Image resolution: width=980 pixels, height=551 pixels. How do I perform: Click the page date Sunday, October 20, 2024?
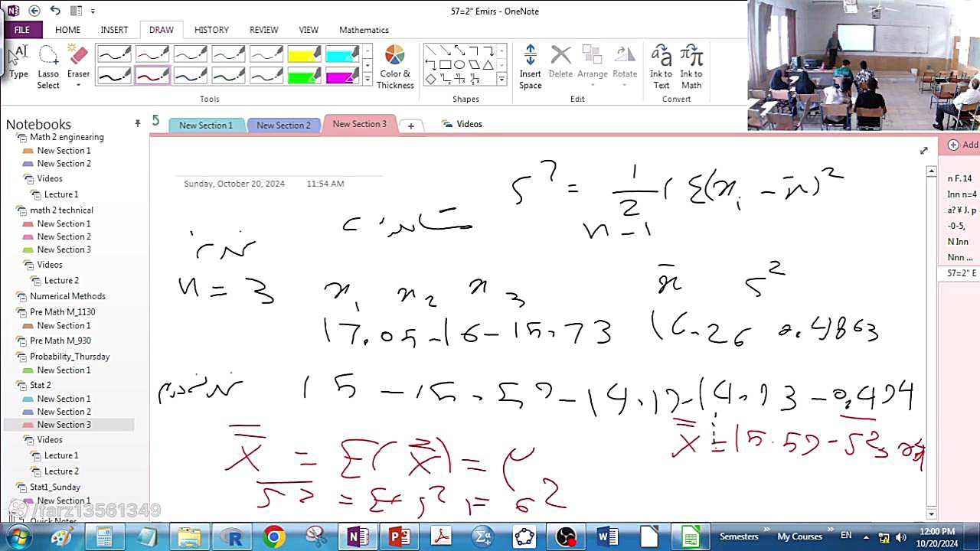[234, 184]
